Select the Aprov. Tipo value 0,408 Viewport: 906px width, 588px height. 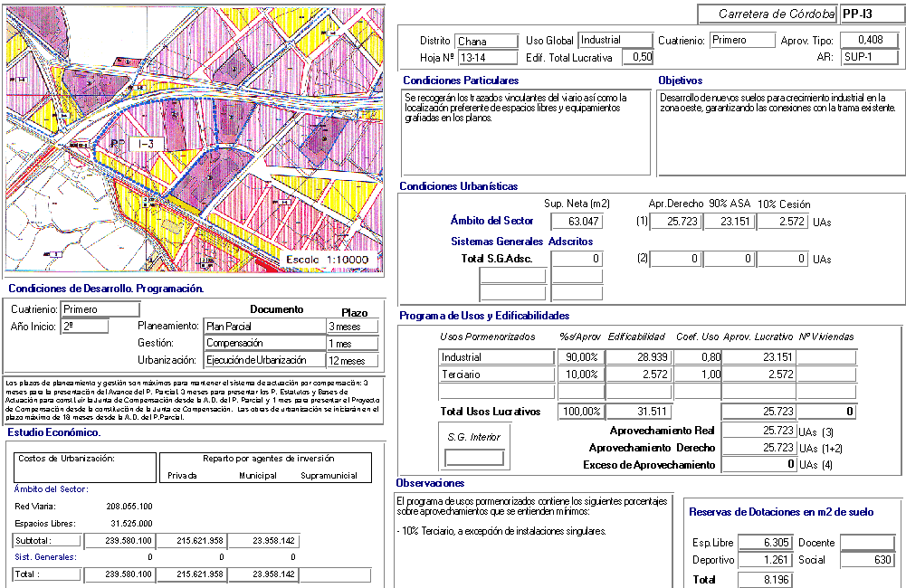[868, 41]
